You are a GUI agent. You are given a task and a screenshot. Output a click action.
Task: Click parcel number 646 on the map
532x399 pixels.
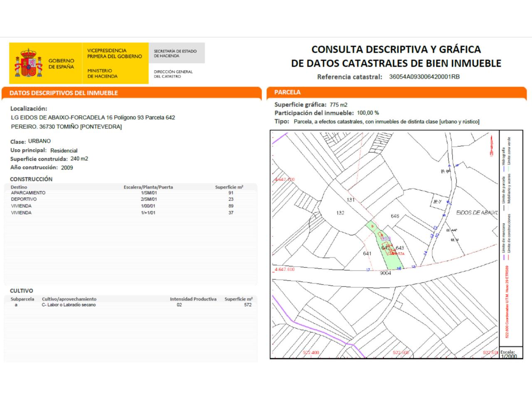[x=395, y=216]
